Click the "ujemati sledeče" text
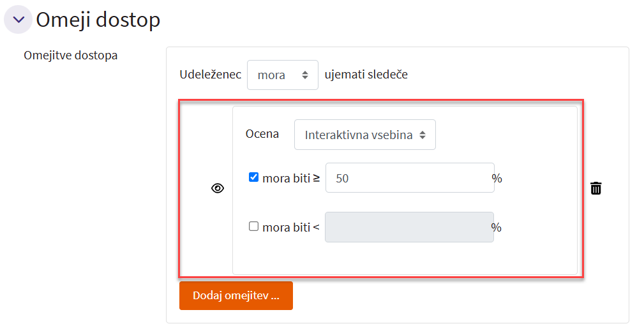Image resolution: width=644 pixels, height=333 pixels. [366, 75]
